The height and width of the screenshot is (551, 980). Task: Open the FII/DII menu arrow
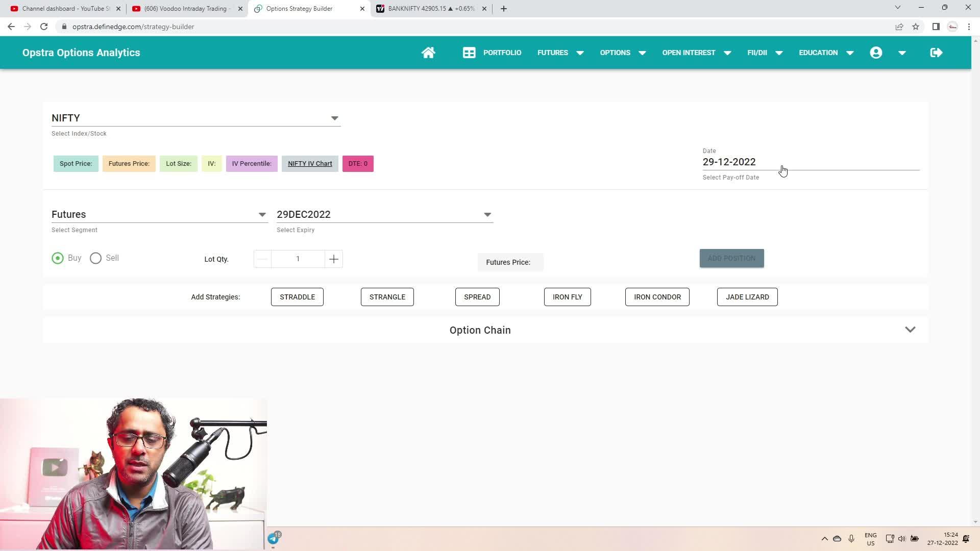pos(779,53)
